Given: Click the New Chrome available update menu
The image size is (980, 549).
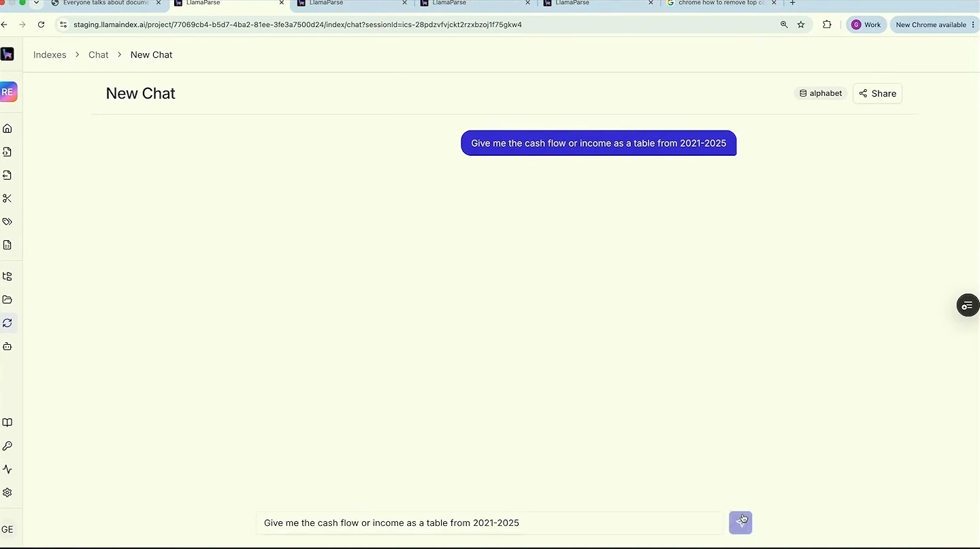Looking at the screenshot, I should click(934, 24).
